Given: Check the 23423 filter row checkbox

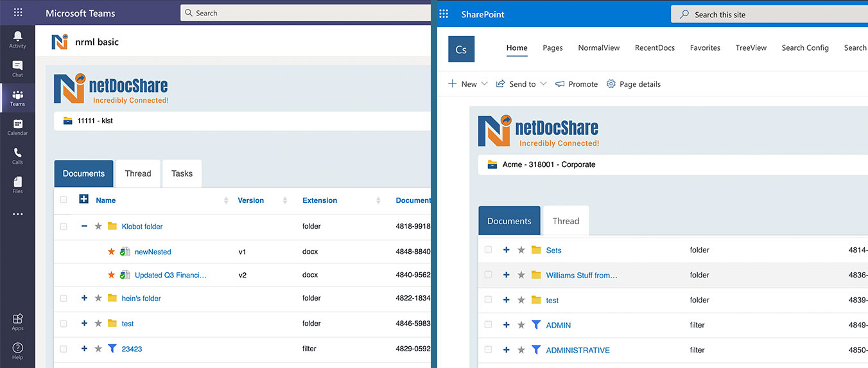Looking at the screenshot, I should tap(63, 349).
